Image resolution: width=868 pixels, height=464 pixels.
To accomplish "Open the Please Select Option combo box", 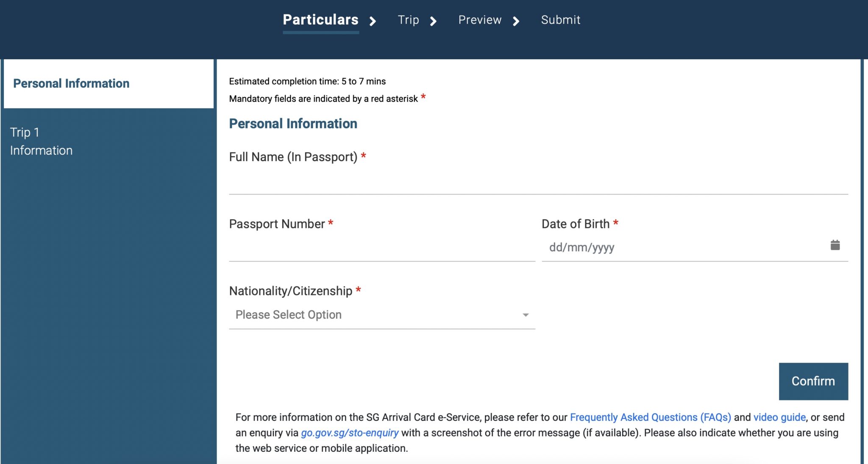I will 382,315.
